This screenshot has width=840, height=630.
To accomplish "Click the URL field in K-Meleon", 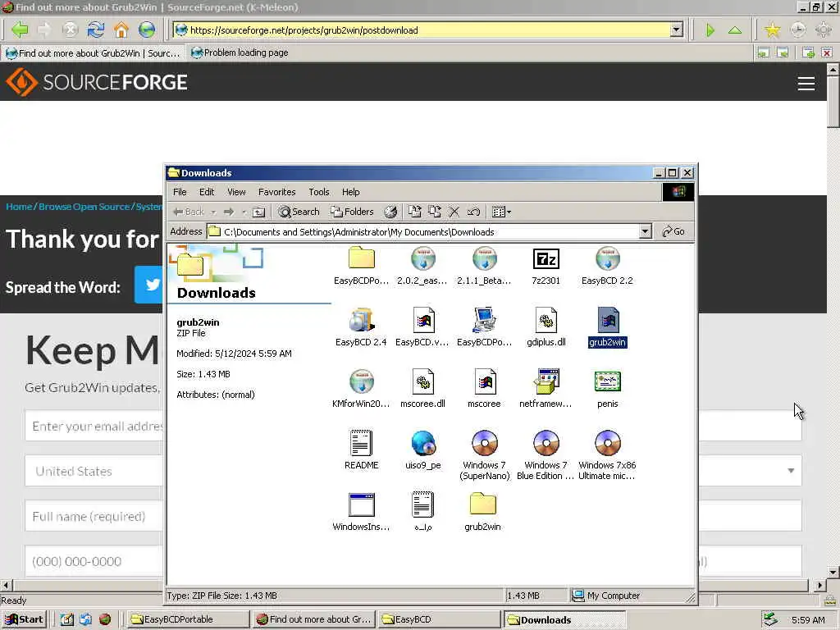I will 423,30.
